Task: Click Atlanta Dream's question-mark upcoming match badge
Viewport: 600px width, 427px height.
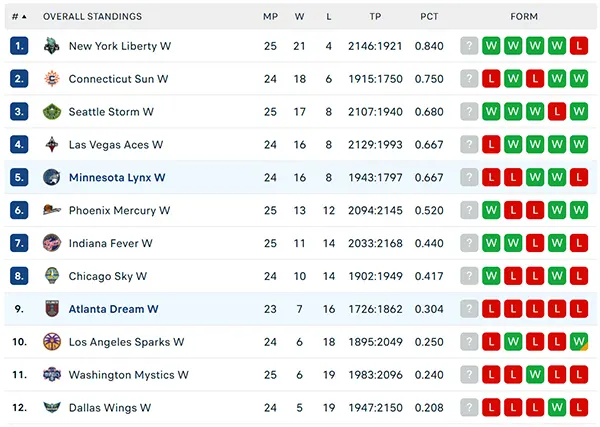Action: [x=469, y=309]
